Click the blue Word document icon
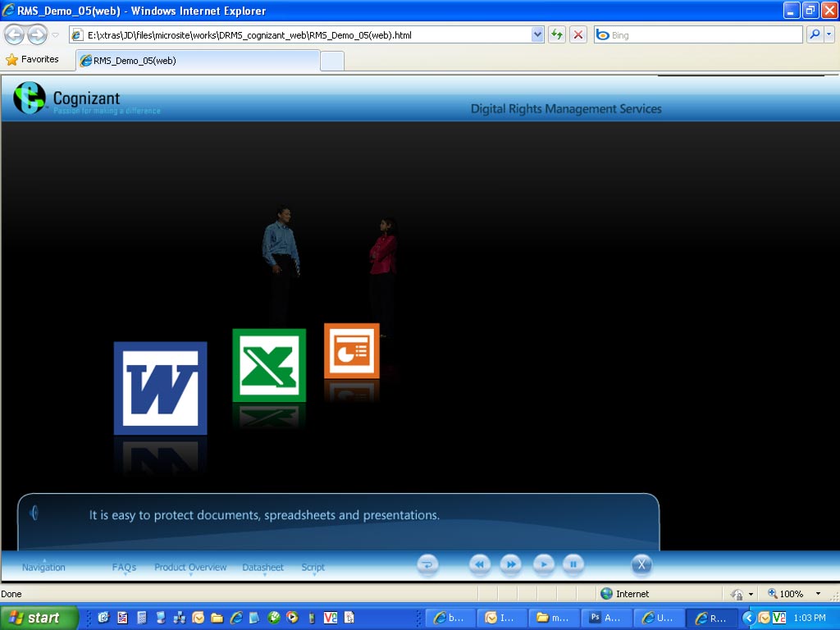Viewport: 840px width, 630px height. (x=160, y=388)
